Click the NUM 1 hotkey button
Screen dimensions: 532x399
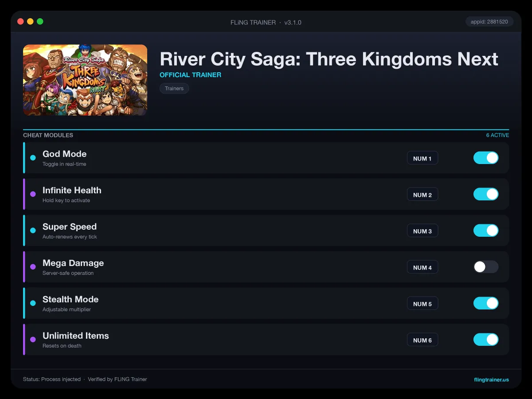[x=422, y=158]
